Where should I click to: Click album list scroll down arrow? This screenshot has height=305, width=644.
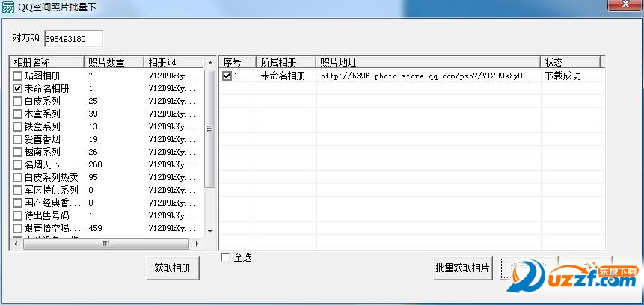pyautogui.click(x=210, y=232)
